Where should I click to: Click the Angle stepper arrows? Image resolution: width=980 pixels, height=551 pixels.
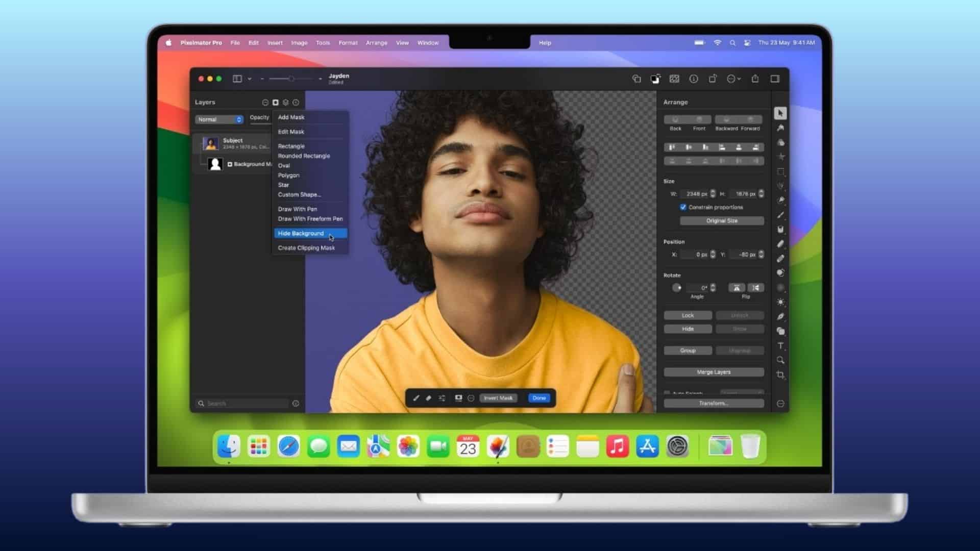tap(713, 288)
